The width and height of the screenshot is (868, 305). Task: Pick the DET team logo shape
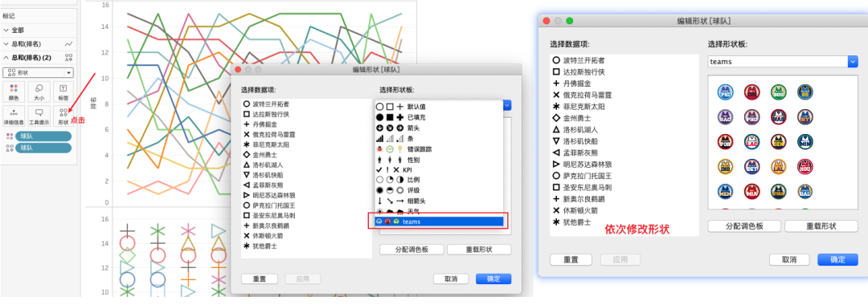coord(751,166)
